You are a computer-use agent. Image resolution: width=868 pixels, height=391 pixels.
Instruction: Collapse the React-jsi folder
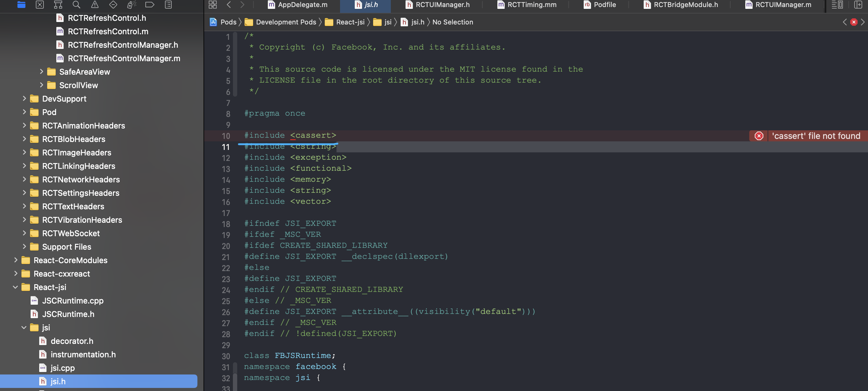tap(16, 287)
